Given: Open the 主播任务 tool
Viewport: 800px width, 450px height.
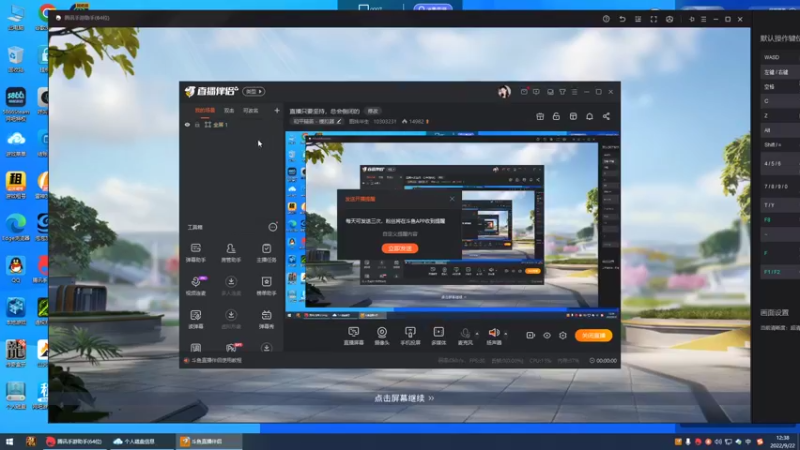Looking at the screenshot, I should (x=266, y=253).
